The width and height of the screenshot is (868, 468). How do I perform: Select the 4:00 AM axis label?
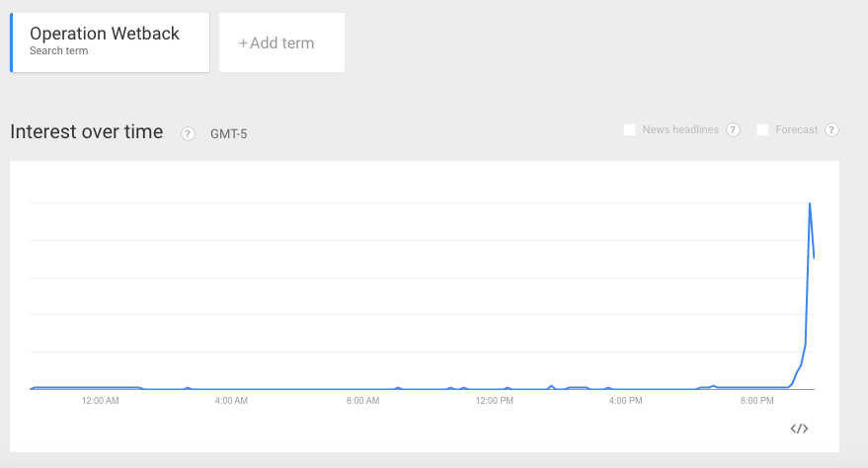coord(231,401)
